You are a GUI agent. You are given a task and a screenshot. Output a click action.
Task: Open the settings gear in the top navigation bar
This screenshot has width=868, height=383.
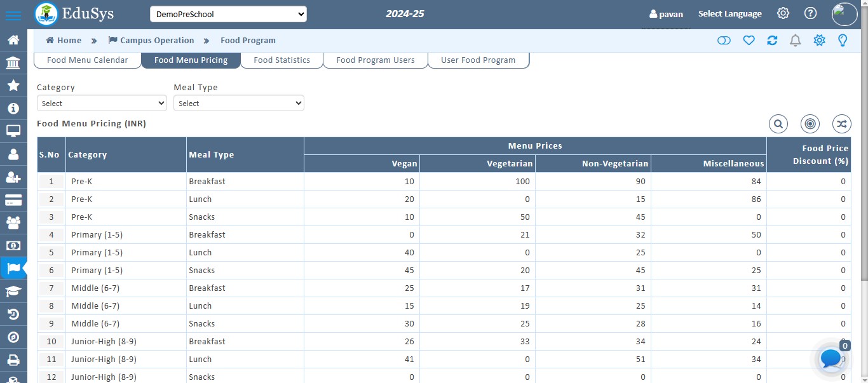coord(783,13)
